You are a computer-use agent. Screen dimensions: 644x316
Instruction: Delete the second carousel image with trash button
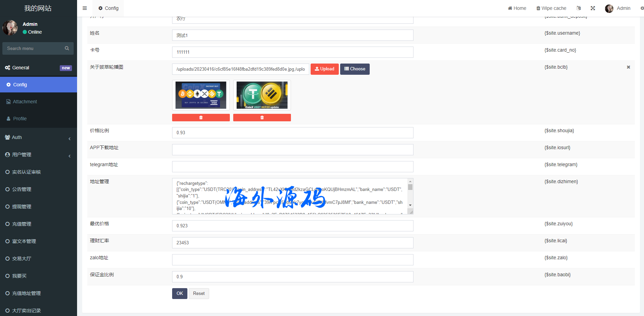pos(262,118)
